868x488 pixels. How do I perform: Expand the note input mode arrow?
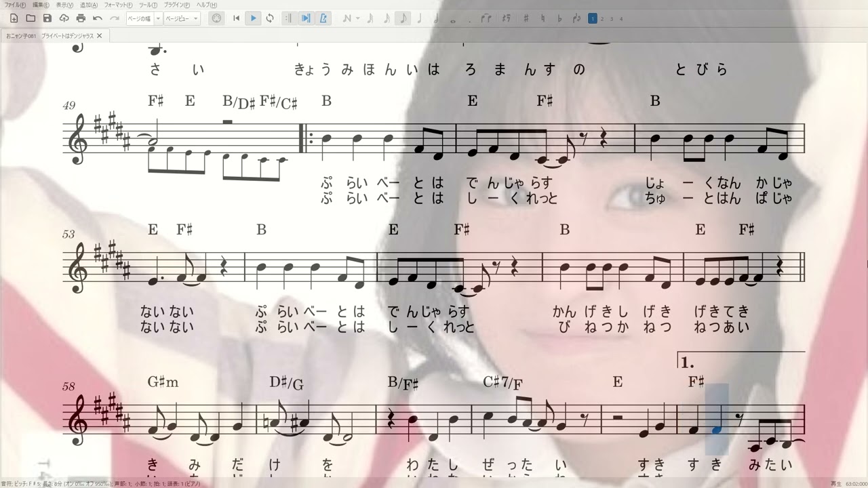point(357,18)
